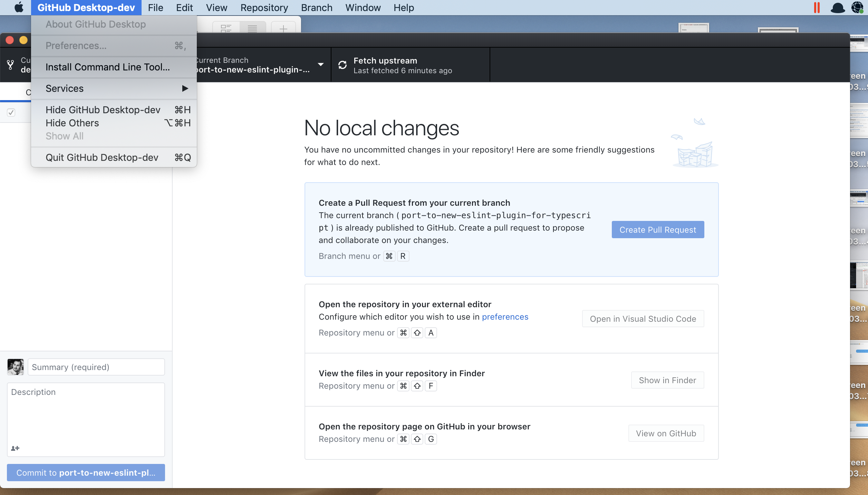Select the plain list view toggle

pos(252,29)
